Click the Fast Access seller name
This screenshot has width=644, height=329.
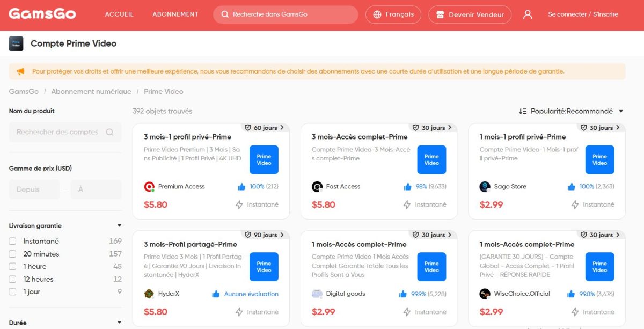pos(343,187)
